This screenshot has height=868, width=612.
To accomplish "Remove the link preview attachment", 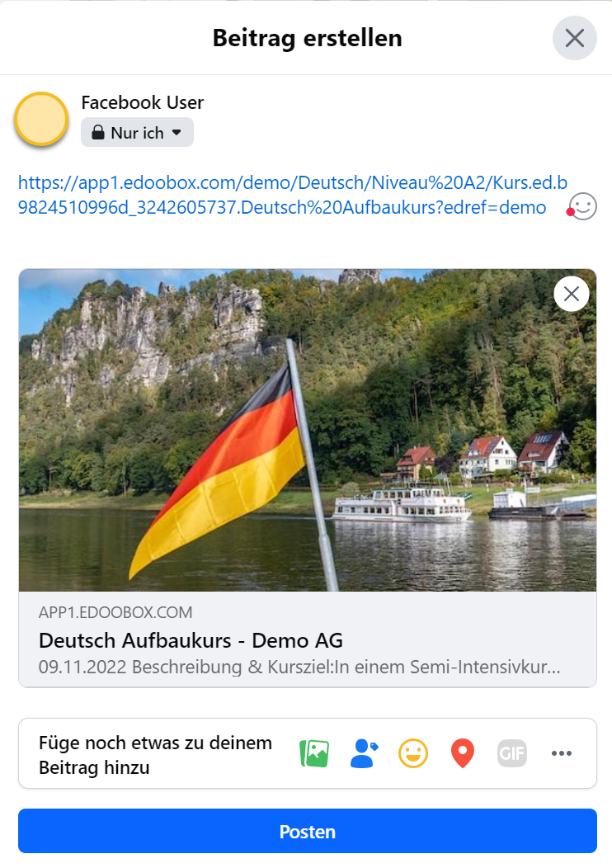I will [572, 294].
